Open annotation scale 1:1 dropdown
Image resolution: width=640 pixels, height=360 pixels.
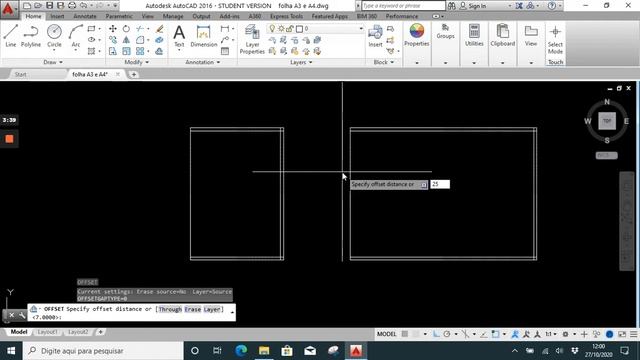click(551, 334)
